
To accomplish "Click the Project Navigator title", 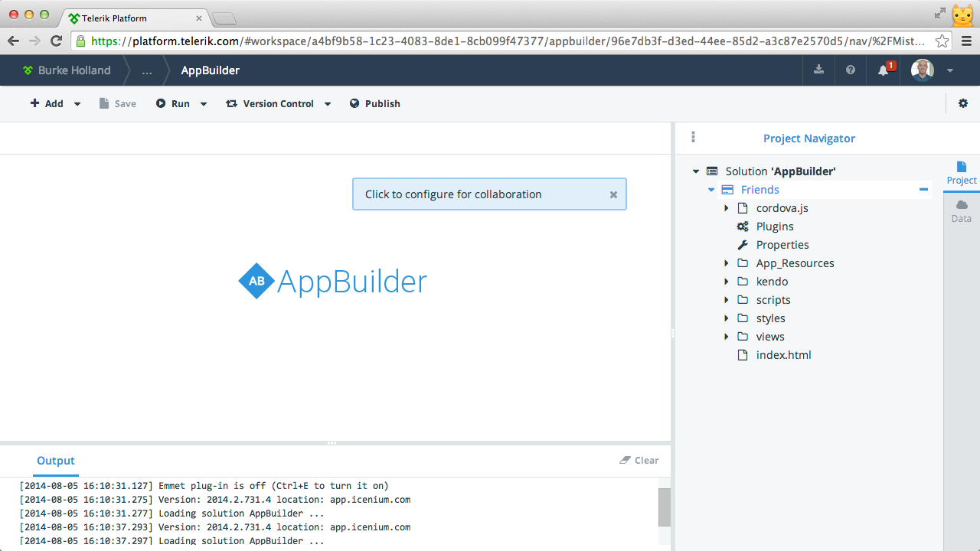I will 809,139.
